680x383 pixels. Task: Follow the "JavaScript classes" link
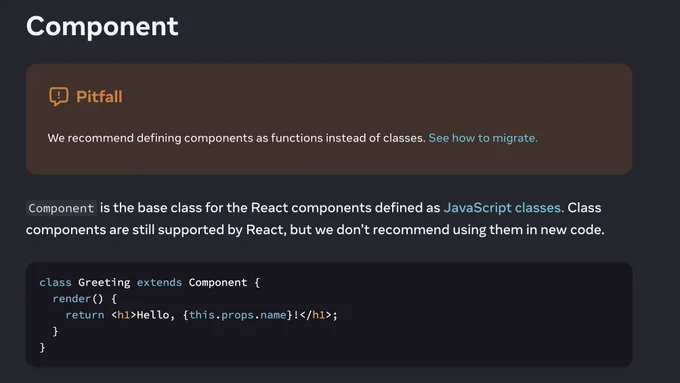tap(503, 208)
